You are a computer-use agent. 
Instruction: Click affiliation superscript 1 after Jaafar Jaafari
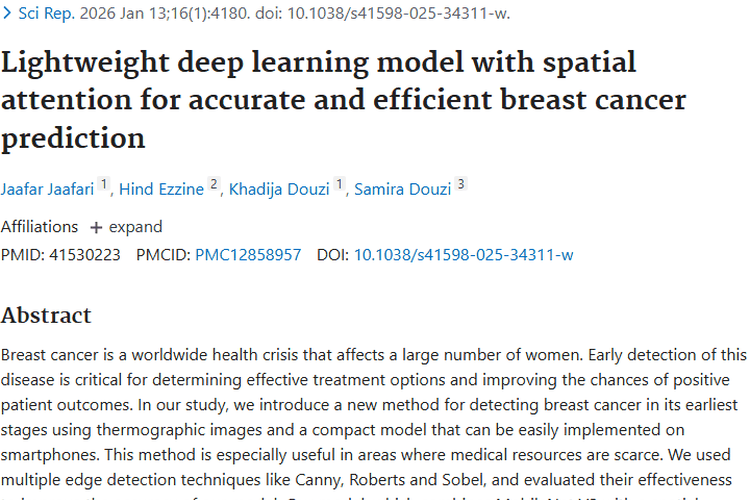point(104,186)
